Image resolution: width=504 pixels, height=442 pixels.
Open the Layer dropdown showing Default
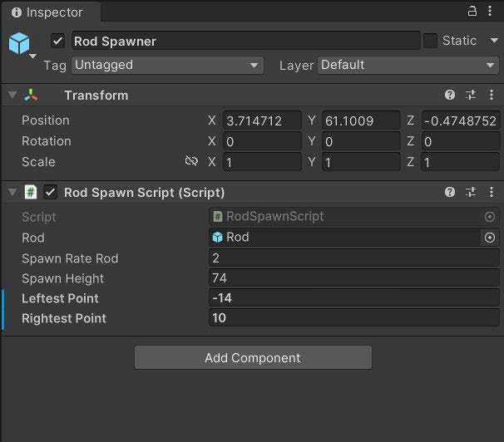tap(408, 65)
